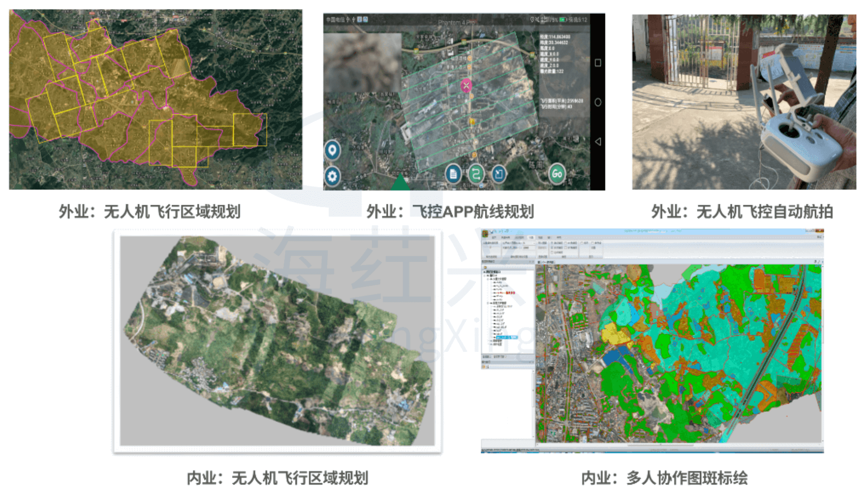The height and width of the screenshot is (500, 868).
Task: Tap the pink X waypoint marker
Action: coord(466,86)
